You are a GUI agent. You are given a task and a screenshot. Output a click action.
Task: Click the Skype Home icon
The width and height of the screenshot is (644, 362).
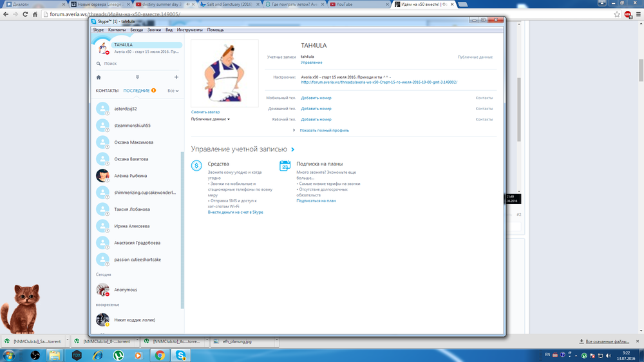tap(99, 77)
